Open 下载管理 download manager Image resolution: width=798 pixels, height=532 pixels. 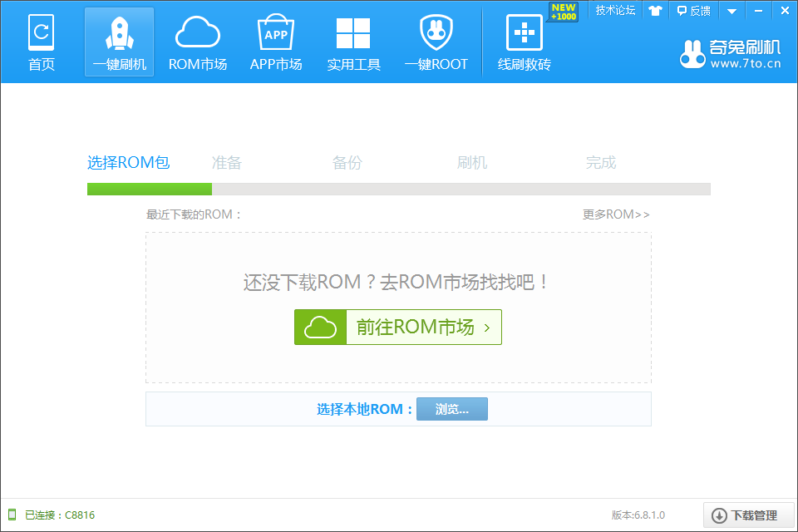click(747, 515)
